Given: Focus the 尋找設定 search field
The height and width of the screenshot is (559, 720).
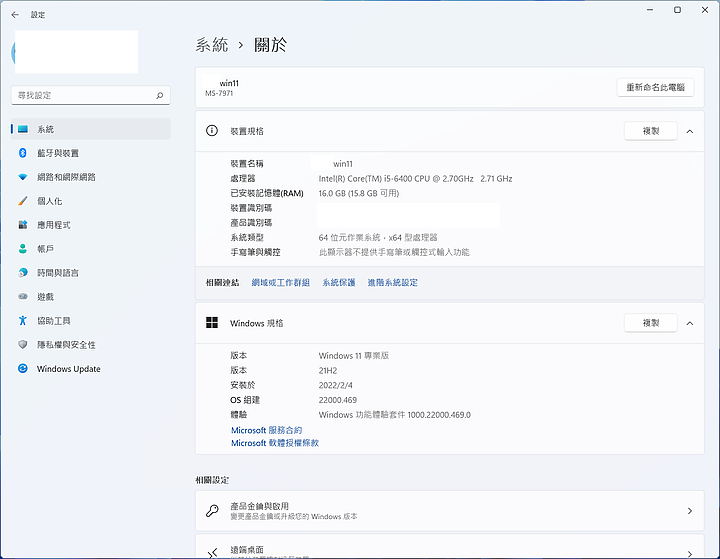Looking at the screenshot, I should 90,95.
